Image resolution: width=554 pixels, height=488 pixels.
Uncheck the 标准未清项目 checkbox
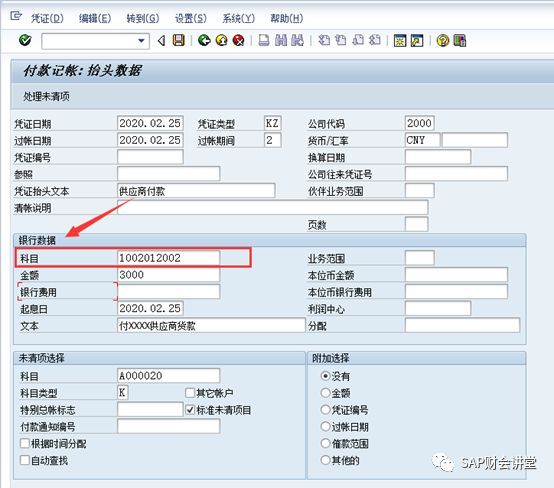pos(190,410)
